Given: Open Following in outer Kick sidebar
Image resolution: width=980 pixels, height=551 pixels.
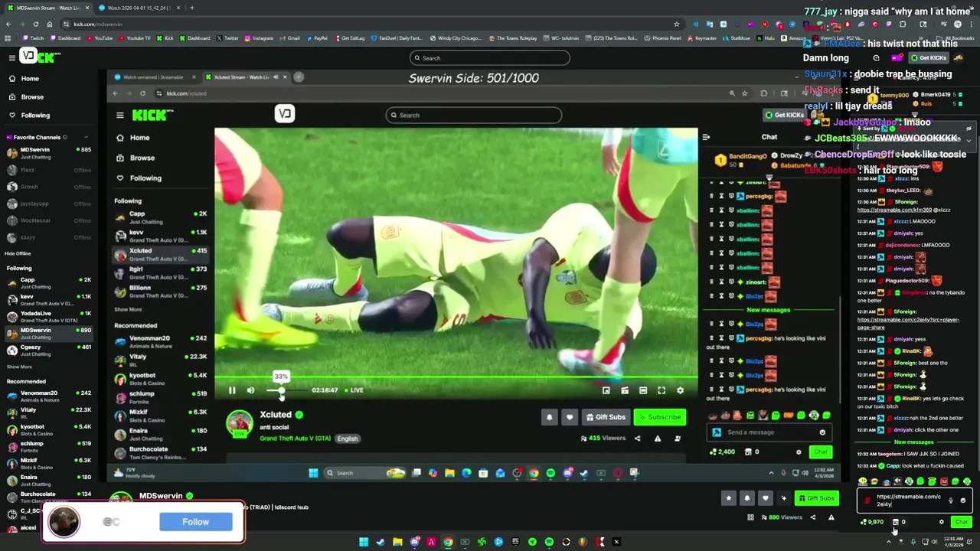Looking at the screenshot, I should tap(35, 116).
